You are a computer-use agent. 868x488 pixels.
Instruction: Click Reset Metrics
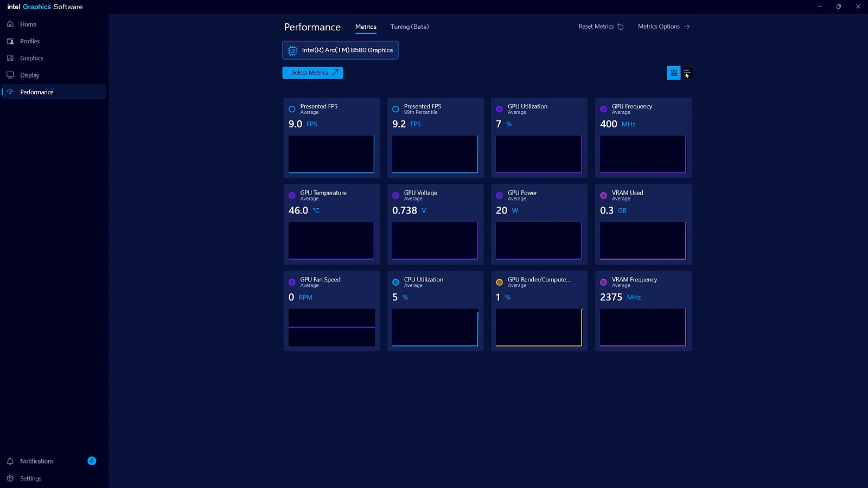601,27
